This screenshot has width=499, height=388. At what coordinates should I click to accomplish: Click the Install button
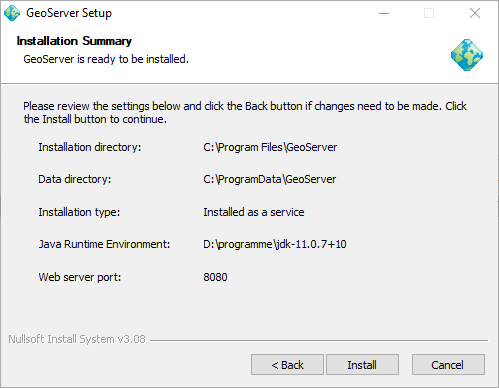click(362, 365)
